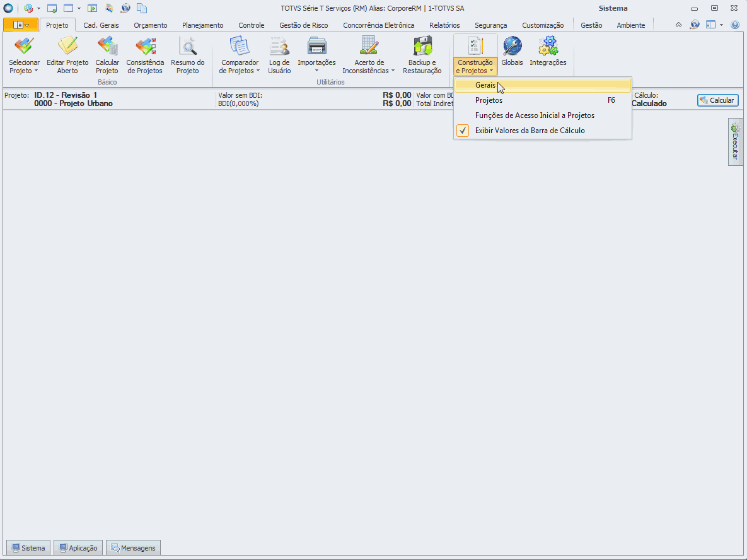747x560 pixels.
Task: Click the Construção e Projetos parameters icon
Action: (x=475, y=46)
